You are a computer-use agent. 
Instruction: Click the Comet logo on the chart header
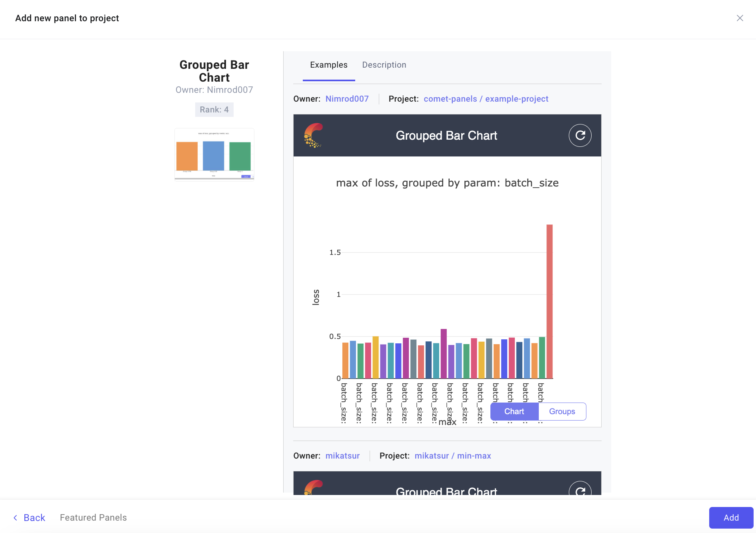pos(313,135)
